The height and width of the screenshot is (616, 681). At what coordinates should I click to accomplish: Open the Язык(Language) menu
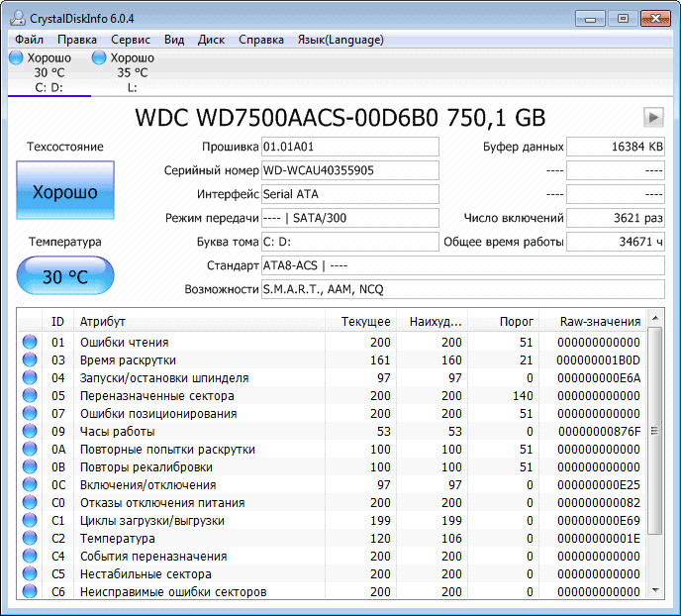[x=340, y=40]
